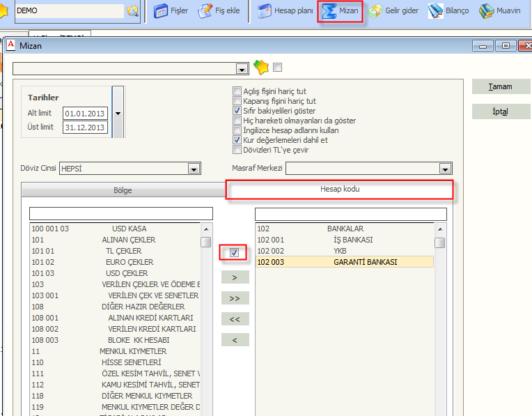Screen dimensions: 532x416
Task: Enable Açılış fişini hariç tut checkbox
Action: click(x=237, y=91)
